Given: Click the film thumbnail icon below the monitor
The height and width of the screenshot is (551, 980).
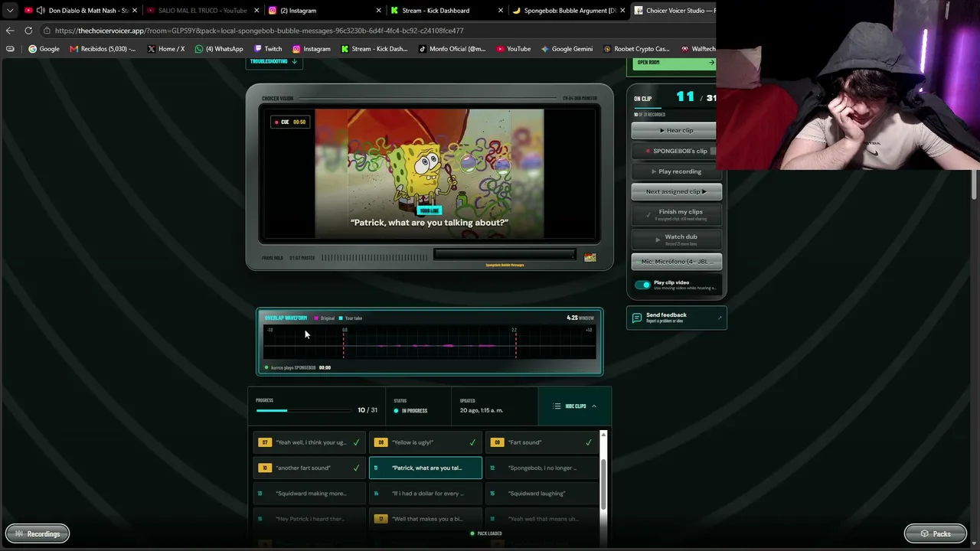Looking at the screenshot, I should [590, 258].
